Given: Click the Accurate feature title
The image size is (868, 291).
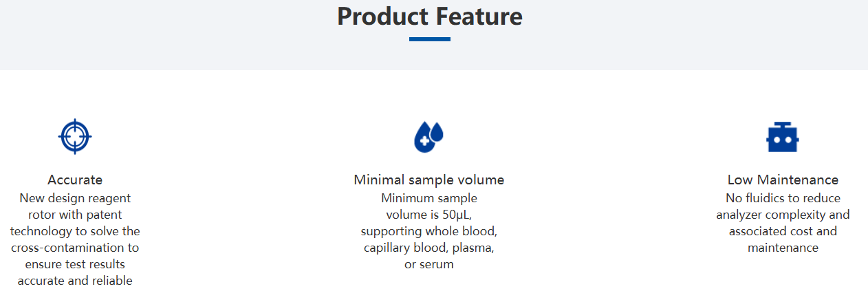Looking at the screenshot, I should click(75, 180).
